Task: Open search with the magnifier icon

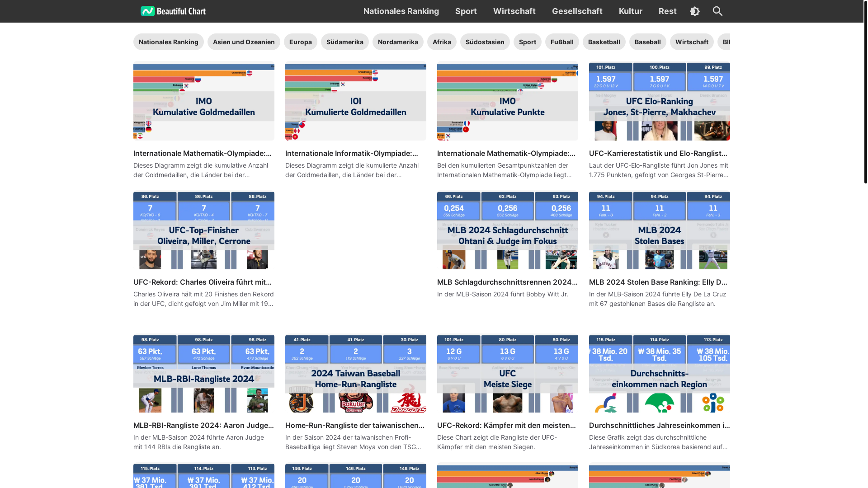Action: (x=717, y=11)
